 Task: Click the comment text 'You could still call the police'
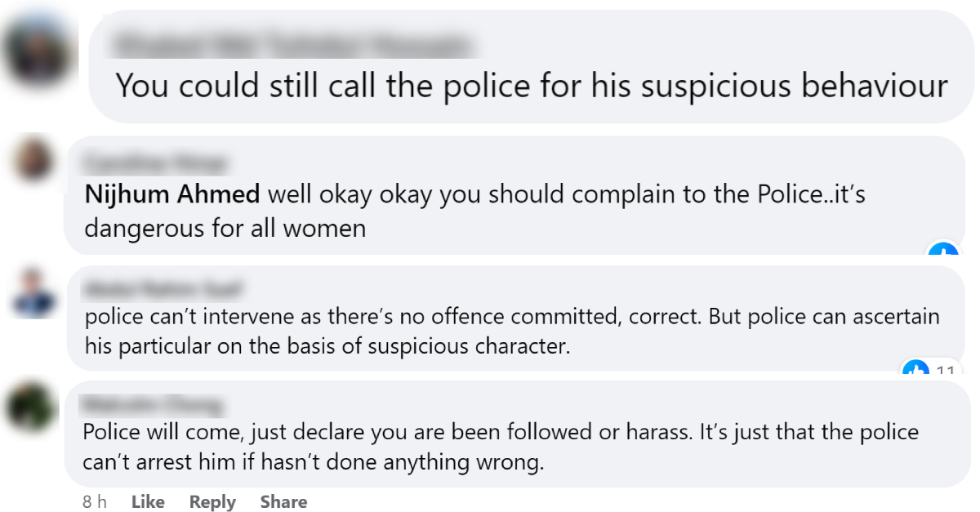531,84
